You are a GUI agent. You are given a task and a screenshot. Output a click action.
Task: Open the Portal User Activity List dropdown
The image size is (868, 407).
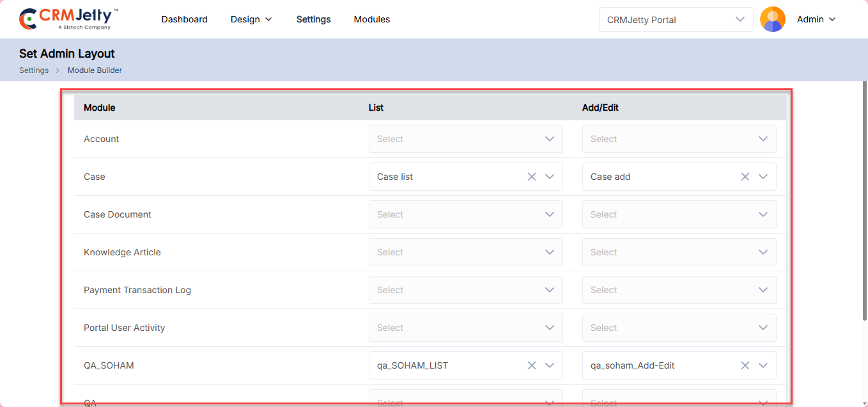[x=465, y=328]
